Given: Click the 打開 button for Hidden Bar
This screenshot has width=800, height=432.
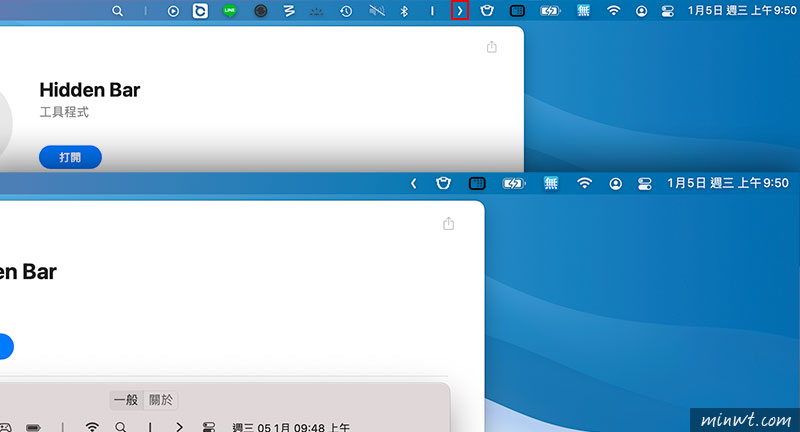Looking at the screenshot, I should 70,157.
